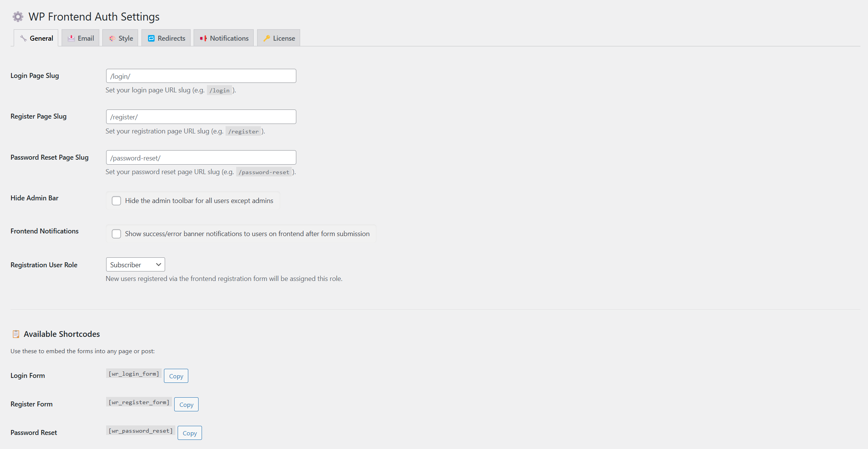
Task: Focus the Register Page Slug field
Action: click(x=201, y=117)
